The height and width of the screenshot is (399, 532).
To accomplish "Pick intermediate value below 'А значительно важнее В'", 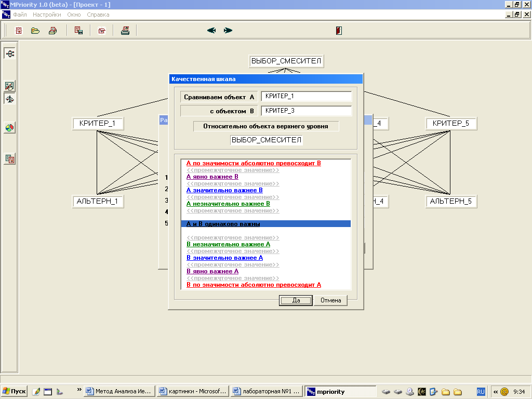I will (x=233, y=197).
